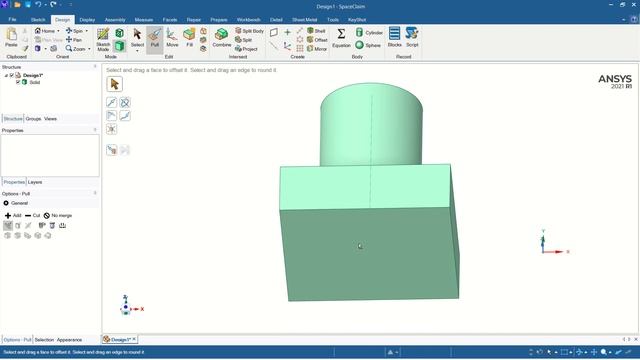The height and width of the screenshot is (360, 640).
Task: Click the point creation plus icon
Action: [x=287, y=32]
